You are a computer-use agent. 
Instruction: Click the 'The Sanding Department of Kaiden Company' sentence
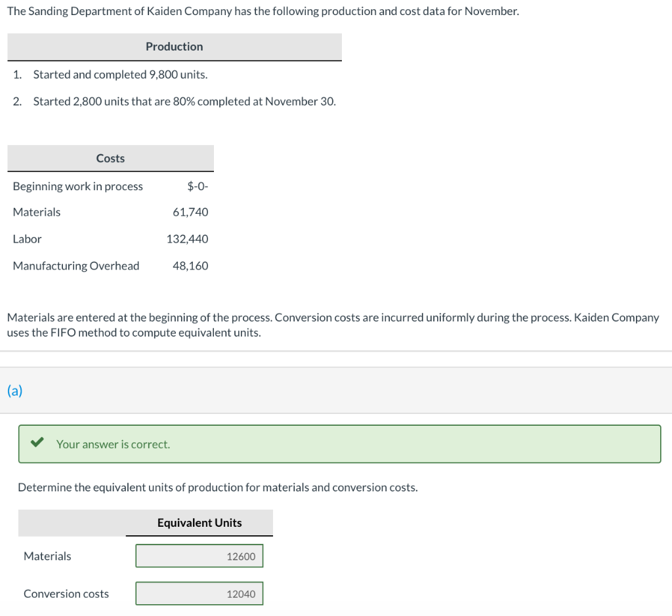263,11
